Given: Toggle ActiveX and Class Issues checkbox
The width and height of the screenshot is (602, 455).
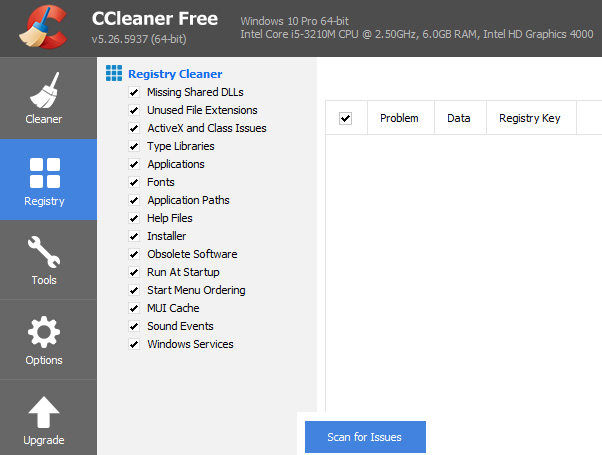Looking at the screenshot, I should (x=134, y=128).
